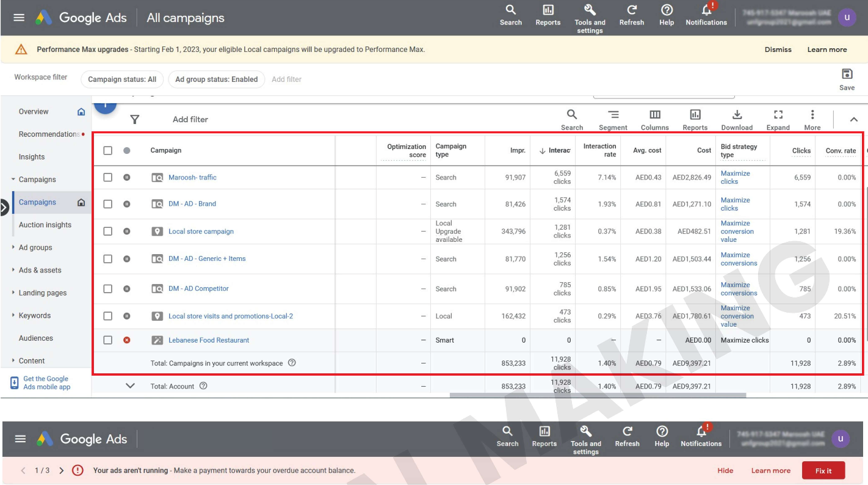Click the table Search tool icon
Viewport: 868px width, 485px height.
[x=572, y=119]
